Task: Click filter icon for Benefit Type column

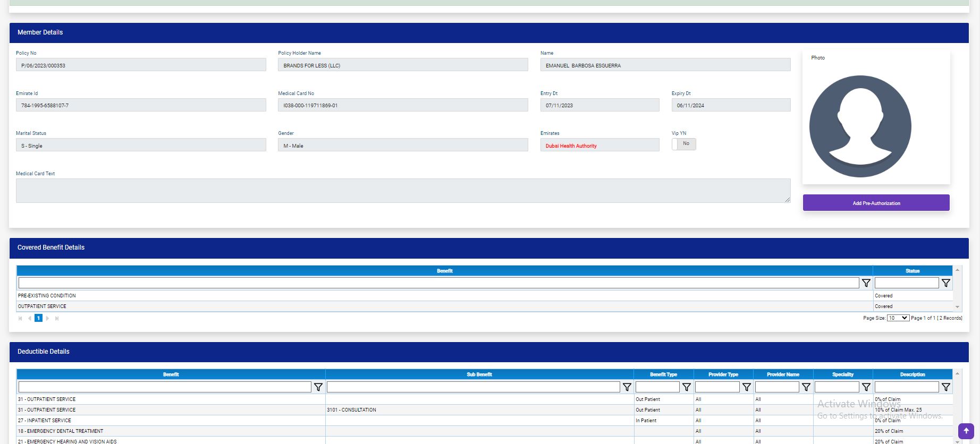Action: [686, 387]
